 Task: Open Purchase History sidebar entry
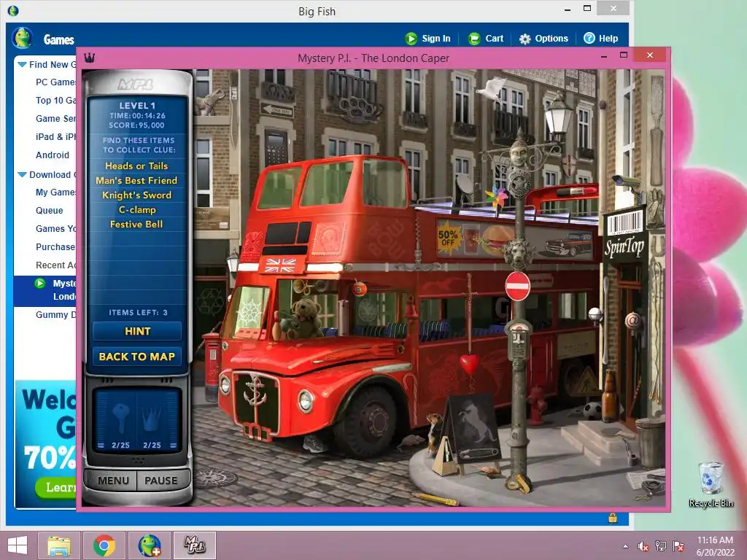click(55, 246)
